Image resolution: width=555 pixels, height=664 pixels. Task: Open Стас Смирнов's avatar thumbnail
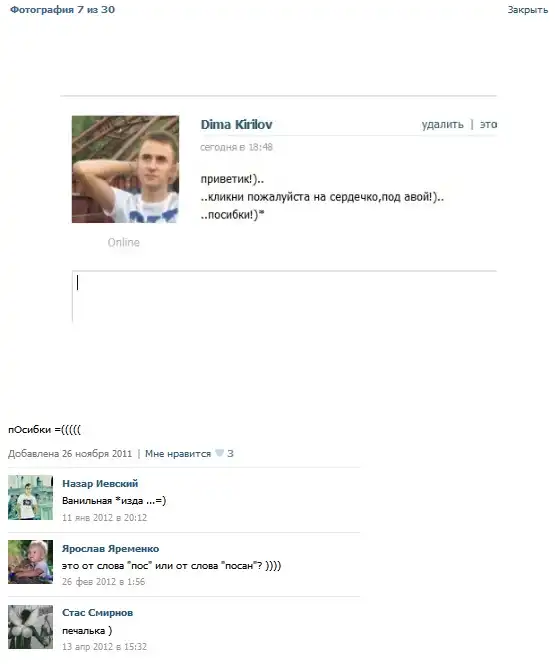click(30, 627)
